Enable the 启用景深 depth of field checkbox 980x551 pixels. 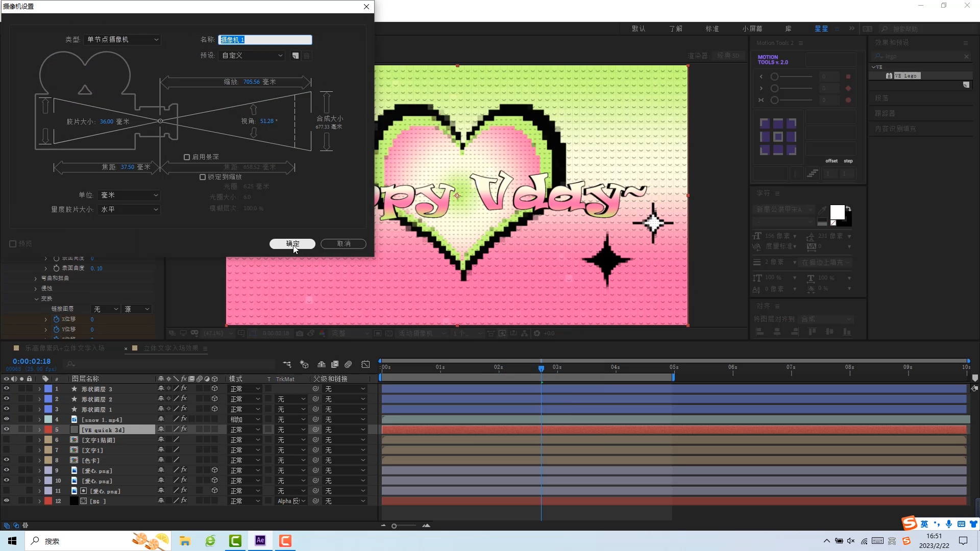coord(187,157)
